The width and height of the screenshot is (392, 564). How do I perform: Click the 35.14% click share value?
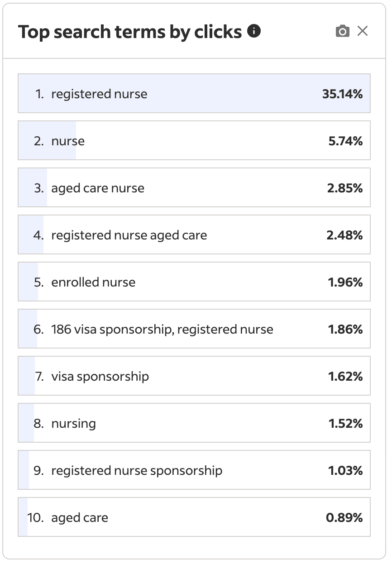point(342,94)
